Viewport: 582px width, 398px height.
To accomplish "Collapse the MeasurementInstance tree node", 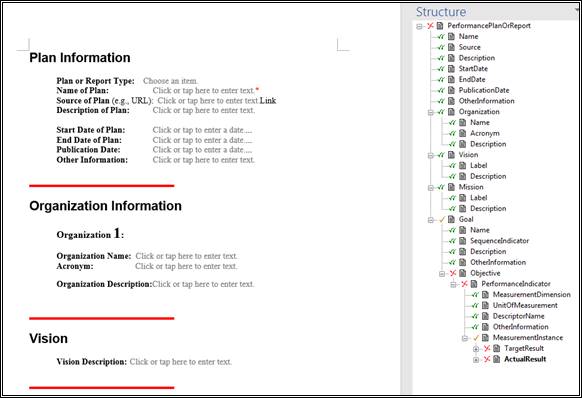I will pyautogui.click(x=465, y=339).
